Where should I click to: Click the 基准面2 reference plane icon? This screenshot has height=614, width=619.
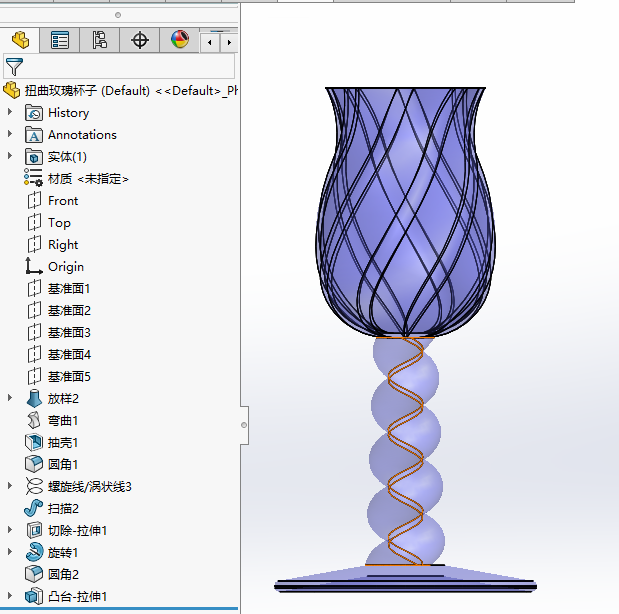[34, 310]
